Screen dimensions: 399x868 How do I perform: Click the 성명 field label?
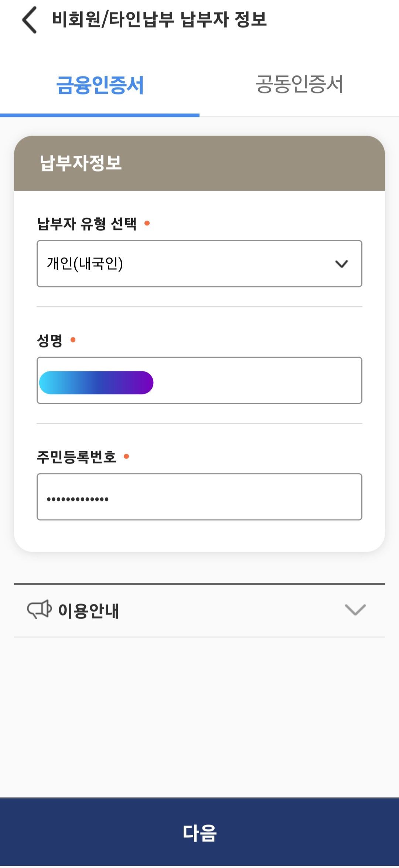pyautogui.click(x=50, y=340)
